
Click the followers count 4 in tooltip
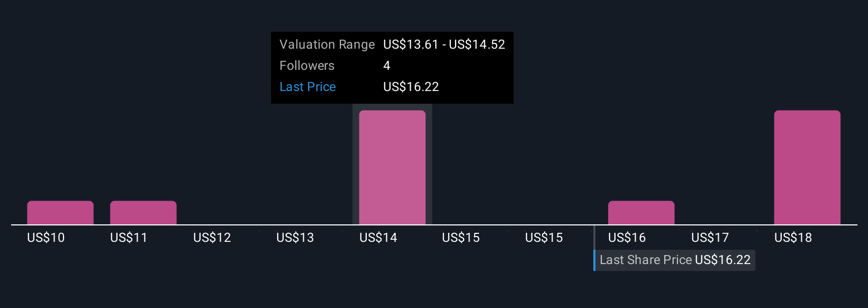[x=387, y=66]
